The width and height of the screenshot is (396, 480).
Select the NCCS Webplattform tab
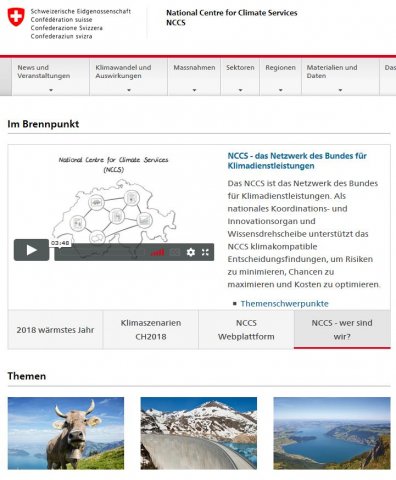click(246, 330)
